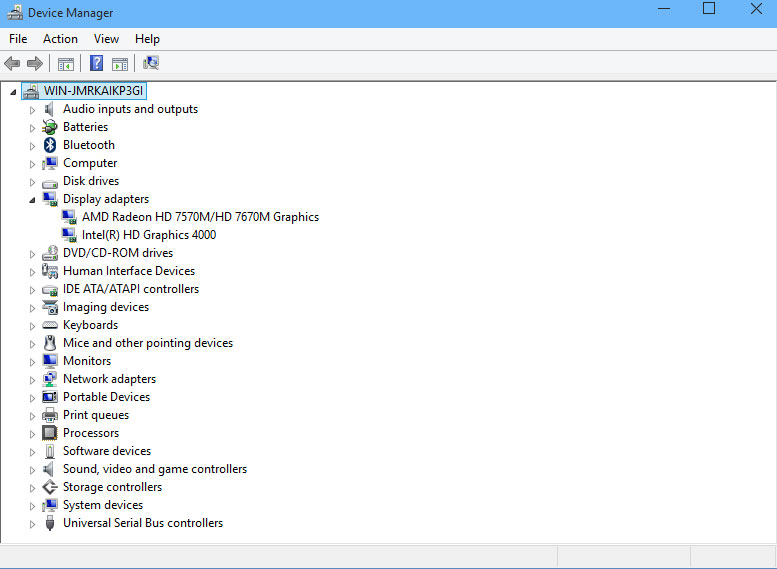Viewport: 777px width, 569px height.
Task: Click the Batteries category icon
Action: [50, 127]
